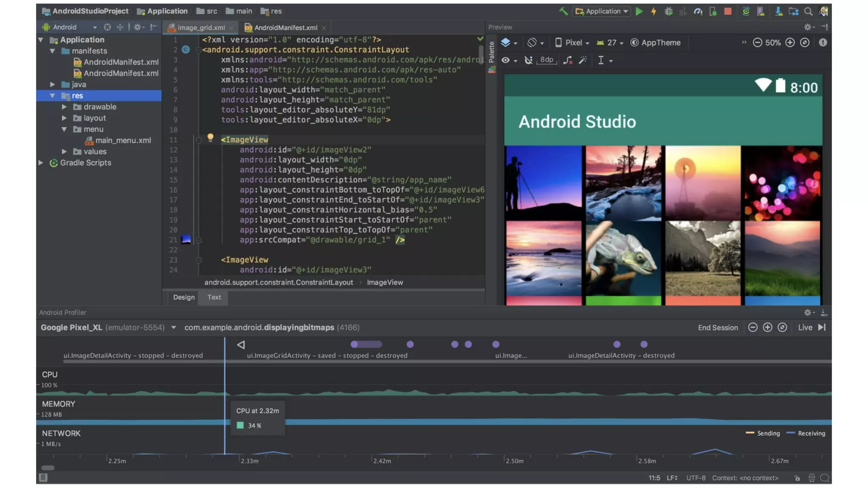
Task: Click the End Session button
Action: [x=718, y=327]
